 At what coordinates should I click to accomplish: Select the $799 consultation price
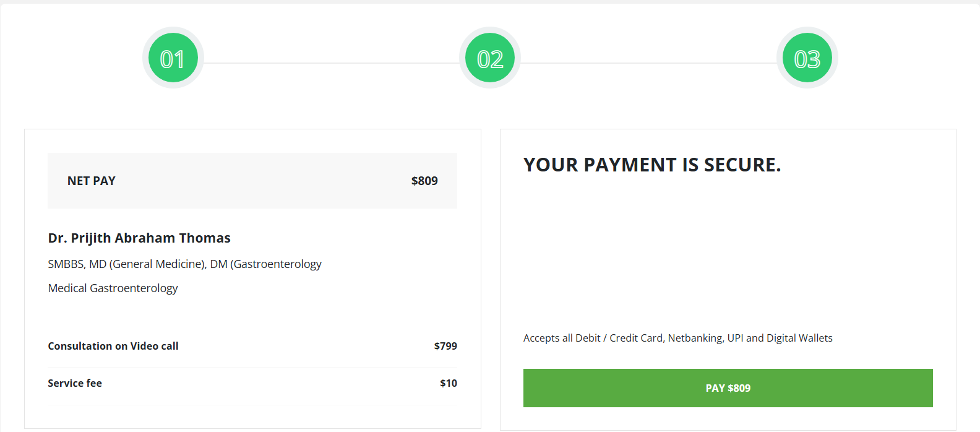coord(445,346)
